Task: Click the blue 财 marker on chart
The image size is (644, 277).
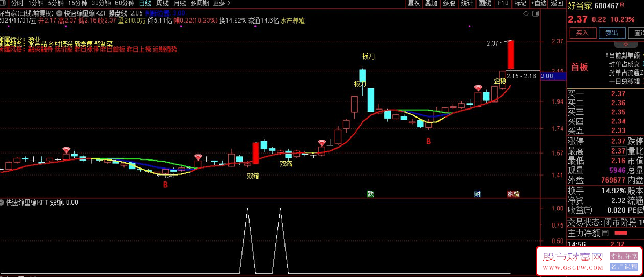Action: pos(477,194)
